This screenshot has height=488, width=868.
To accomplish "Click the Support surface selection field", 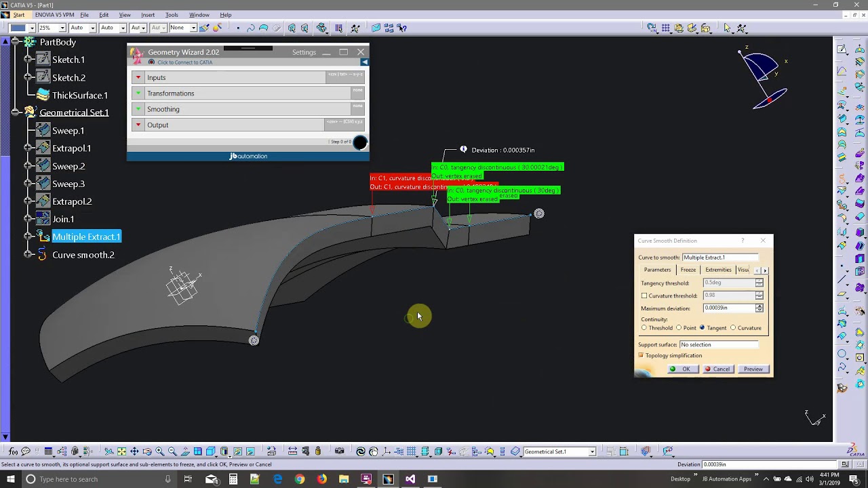I will [x=719, y=345].
